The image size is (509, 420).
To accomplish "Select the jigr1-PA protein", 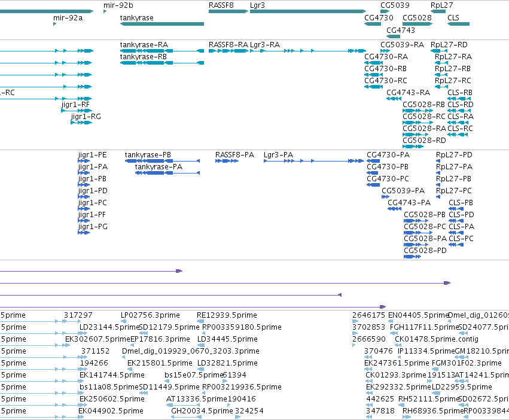I will tap(84, 173).
